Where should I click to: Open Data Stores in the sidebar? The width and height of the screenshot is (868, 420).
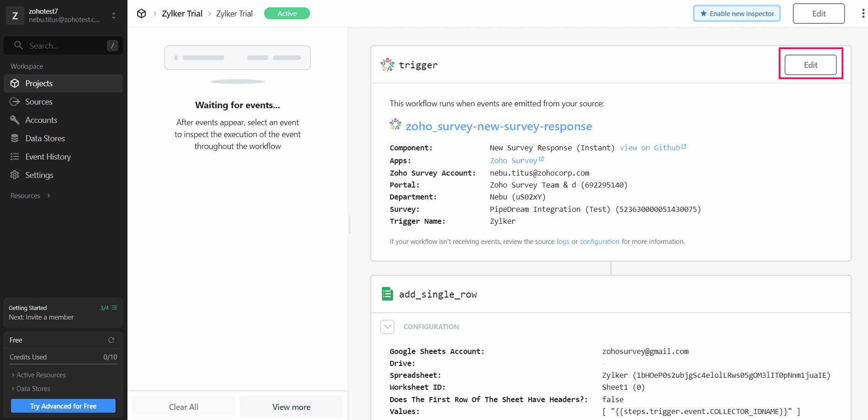click(x=63, y=138)
